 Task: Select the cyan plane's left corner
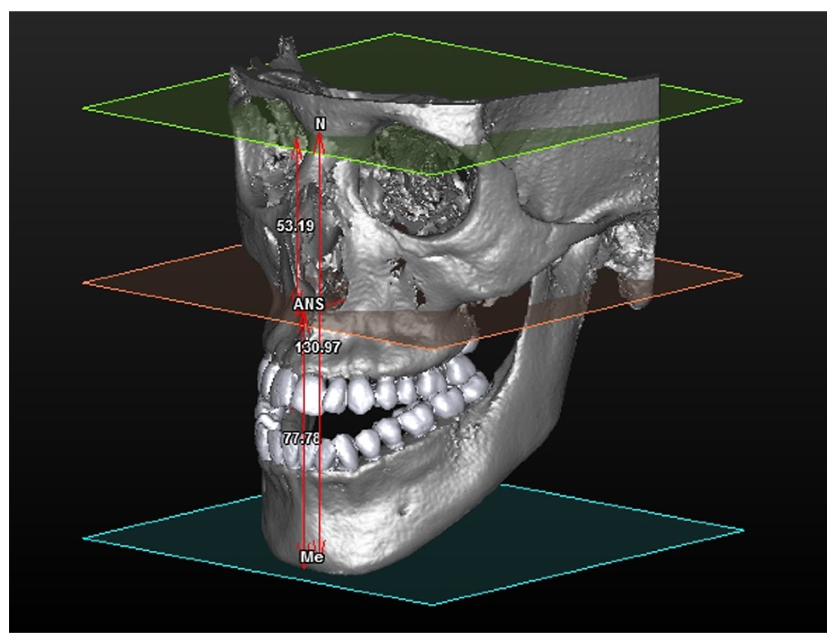coord(85,538)
